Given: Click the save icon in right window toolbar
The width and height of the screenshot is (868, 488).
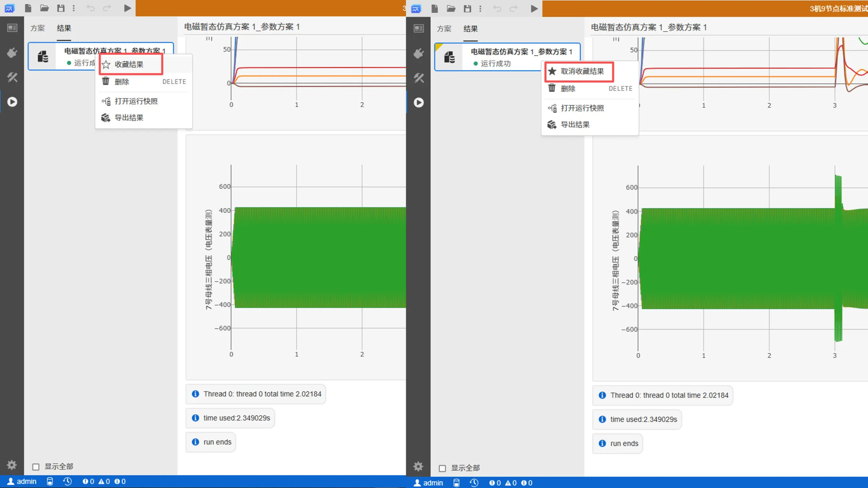Looking at the screenshot, I should [467, 8].
